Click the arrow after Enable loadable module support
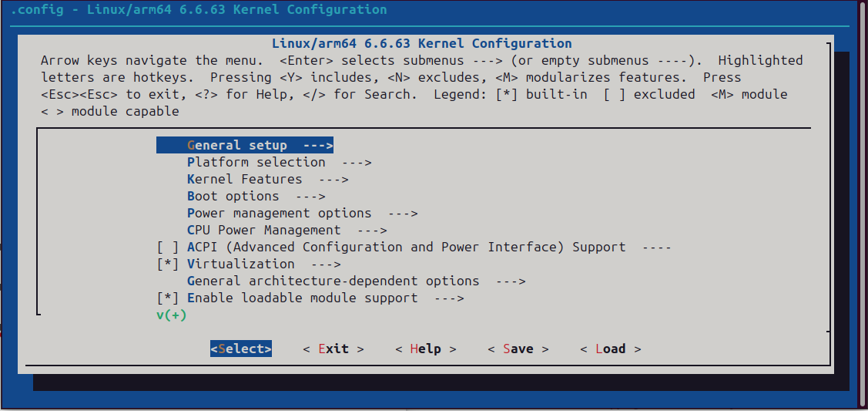This screenshot has height=411, width=868. point(449,298)
